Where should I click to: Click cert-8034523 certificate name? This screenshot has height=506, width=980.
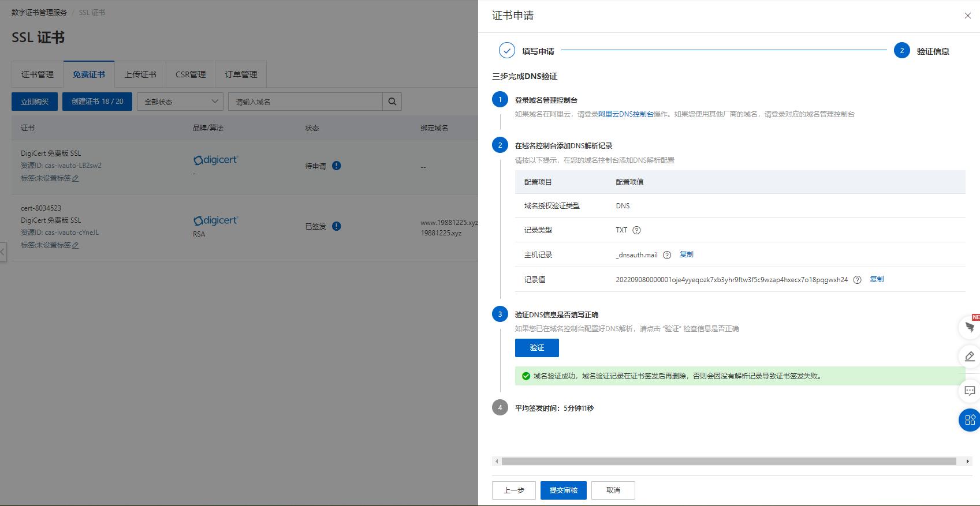tap(41, 208)
